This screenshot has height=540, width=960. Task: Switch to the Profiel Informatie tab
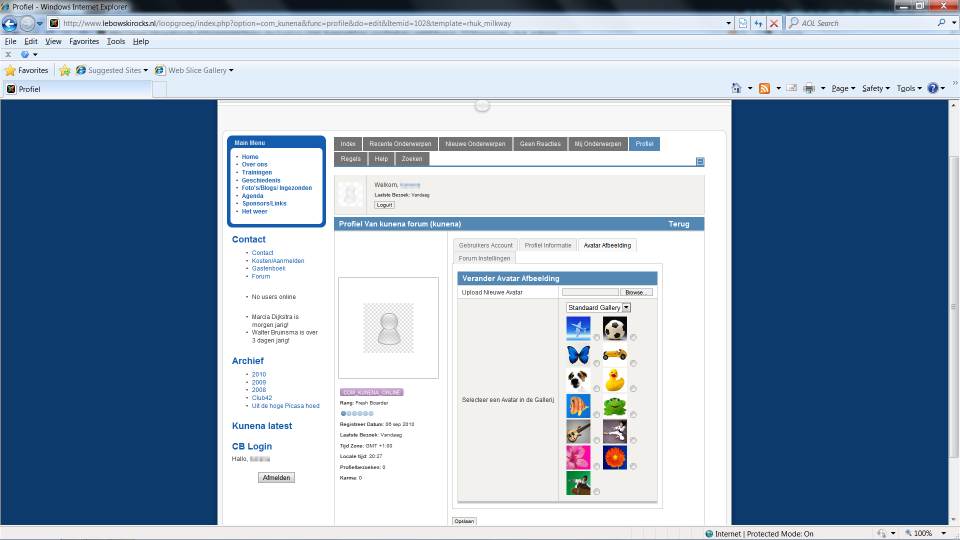(547, 245)
